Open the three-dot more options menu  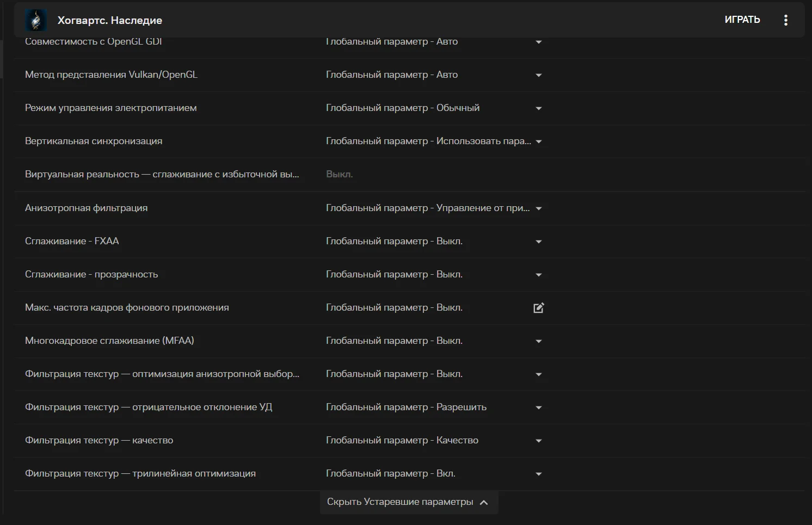[785, 20]
